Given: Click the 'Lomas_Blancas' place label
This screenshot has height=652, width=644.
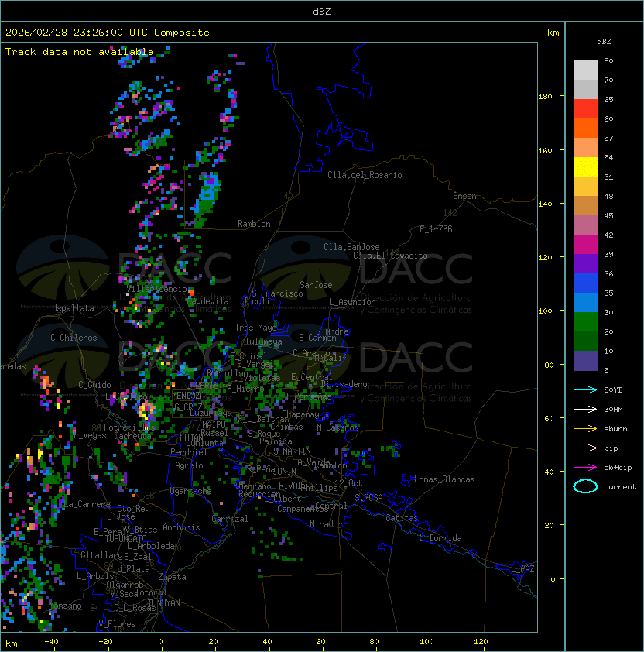Looking at the screenshot, I should coord(444,479).
